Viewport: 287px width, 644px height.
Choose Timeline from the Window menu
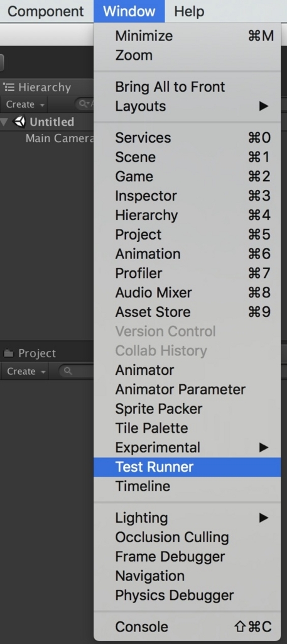187,486
